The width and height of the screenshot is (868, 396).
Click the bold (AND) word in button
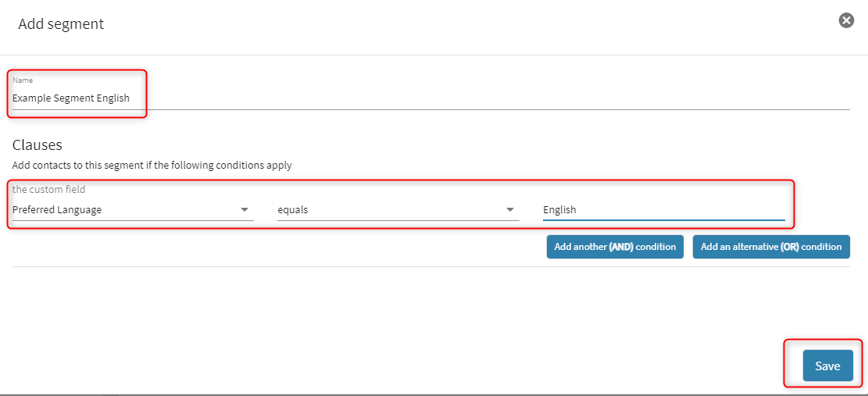click(x=621, y=247)
